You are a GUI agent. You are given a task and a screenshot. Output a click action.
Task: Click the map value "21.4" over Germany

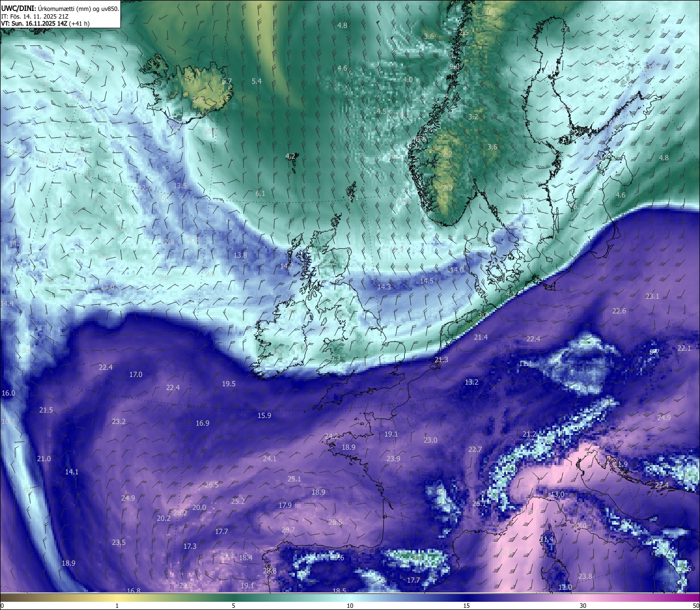click(x=481, y=337)
